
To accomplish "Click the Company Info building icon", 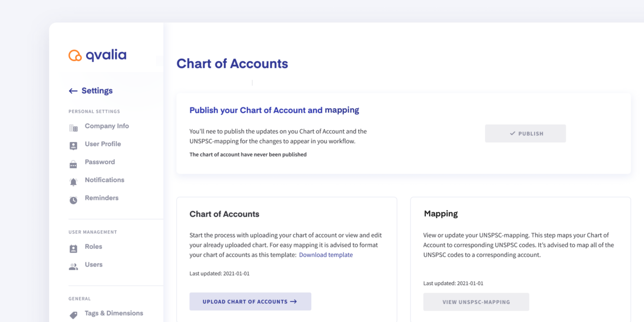I will coord(73,128).
